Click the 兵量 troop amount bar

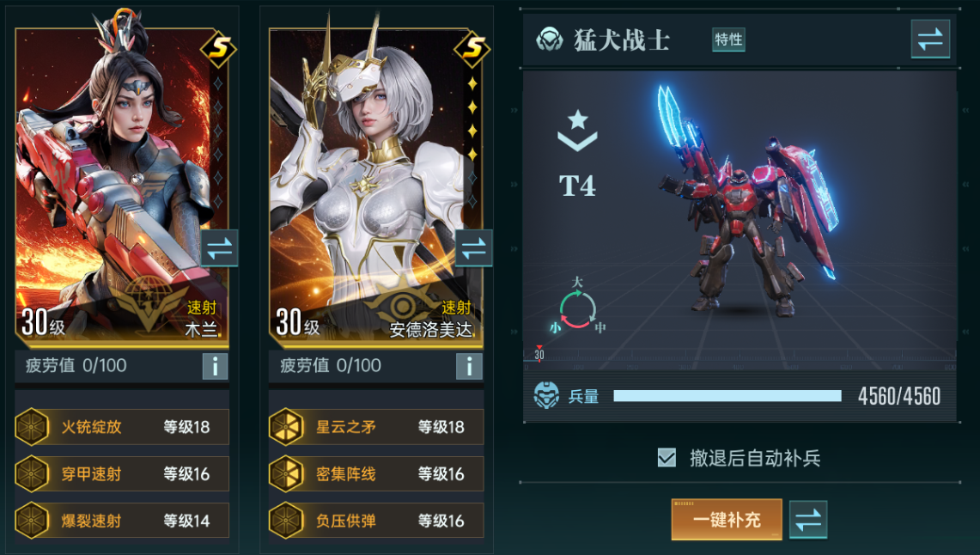[727, 395]
